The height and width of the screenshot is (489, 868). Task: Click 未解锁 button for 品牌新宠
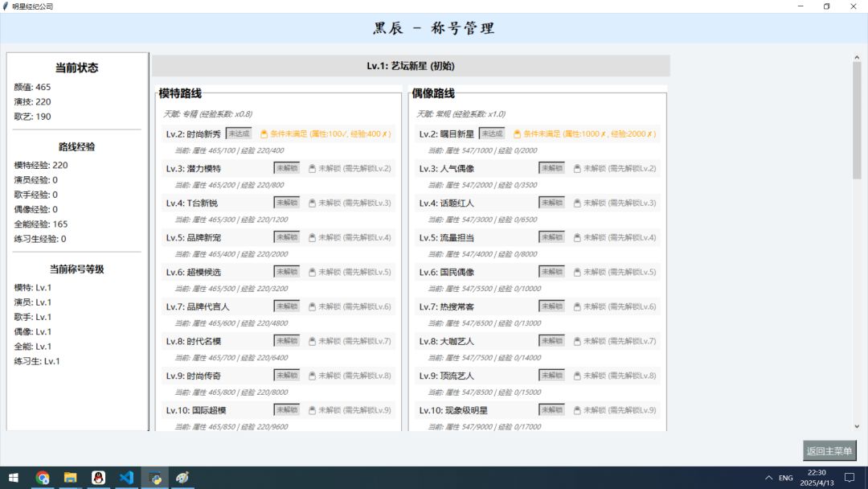pyautogui.click(x=287, y=237)
